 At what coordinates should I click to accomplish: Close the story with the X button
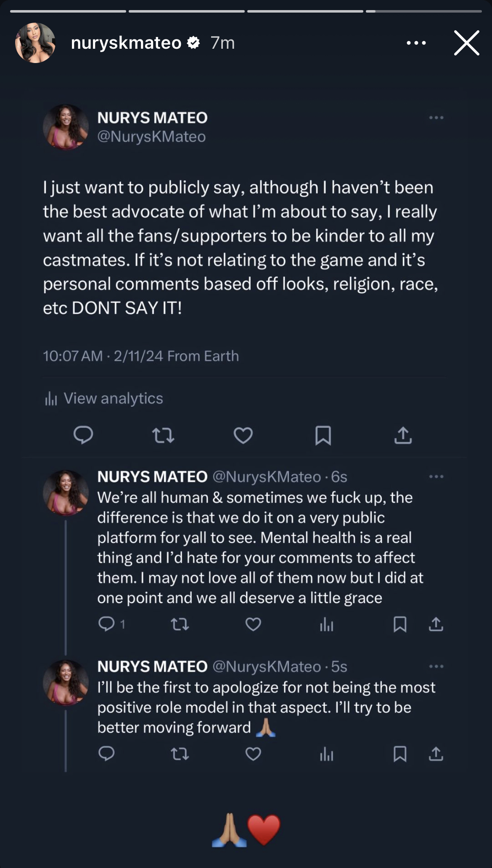(x=466, y=43)
